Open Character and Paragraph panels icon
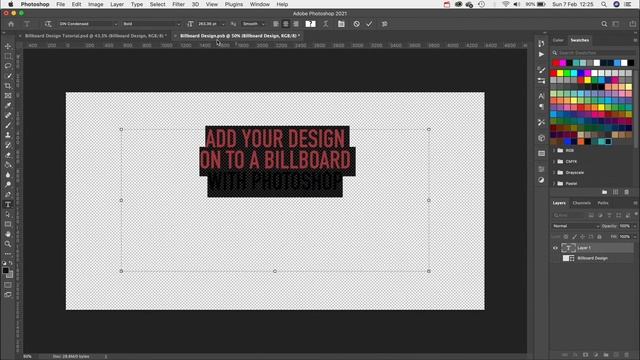The image size is (640, 360). coord(341,24)
